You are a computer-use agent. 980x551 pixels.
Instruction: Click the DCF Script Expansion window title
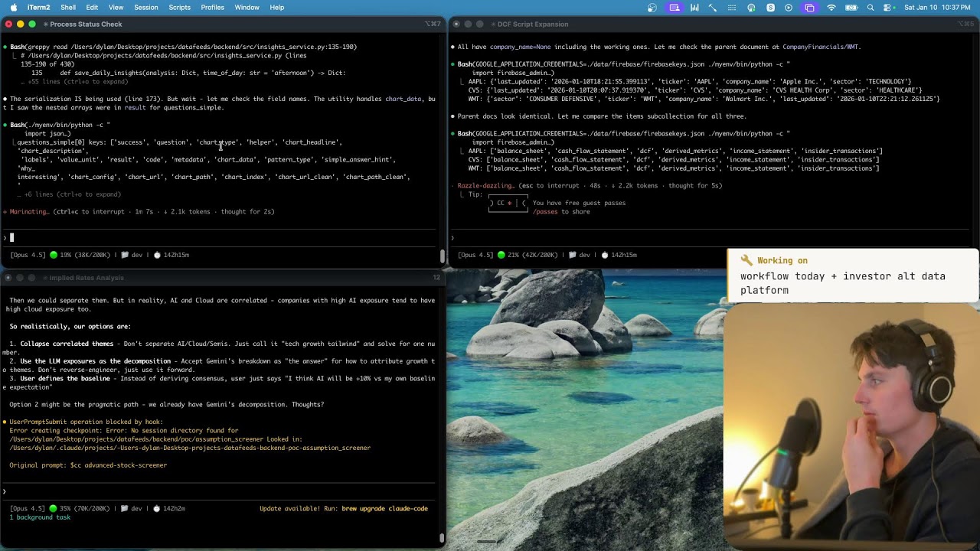tap(532, 24)
